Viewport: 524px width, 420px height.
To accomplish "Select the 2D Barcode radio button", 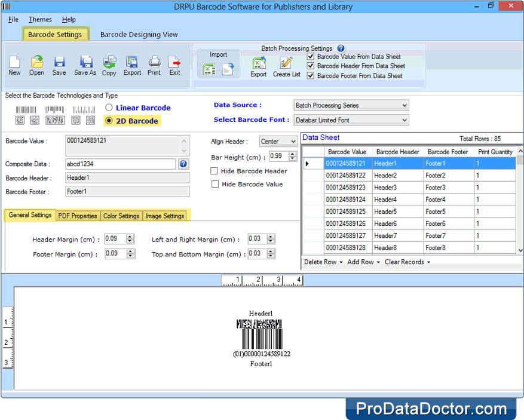I will click(109, 121).
